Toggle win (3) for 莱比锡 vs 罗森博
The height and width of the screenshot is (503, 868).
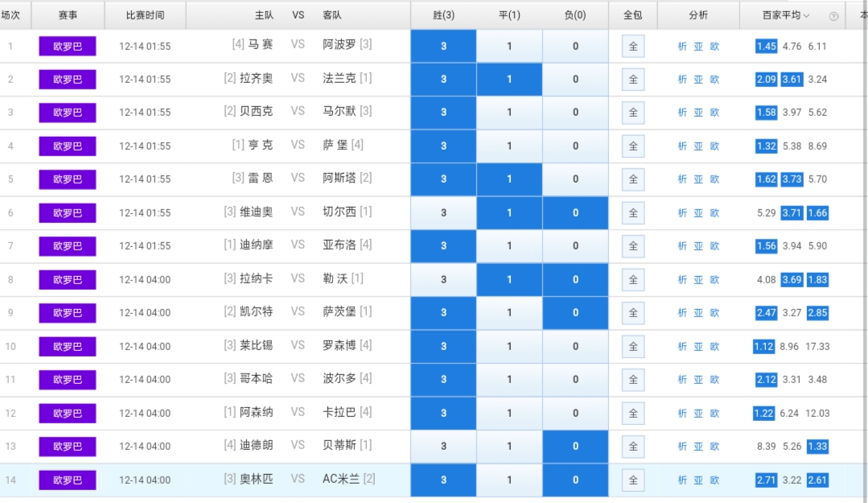coord(443,346)
